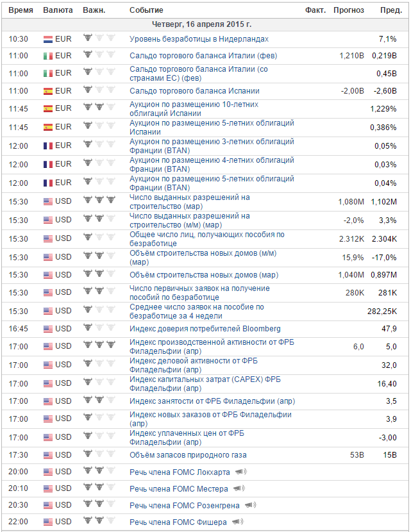Click previous value 282,25K
This screenshot has height=532, width=411.
(x=382, y=312)
